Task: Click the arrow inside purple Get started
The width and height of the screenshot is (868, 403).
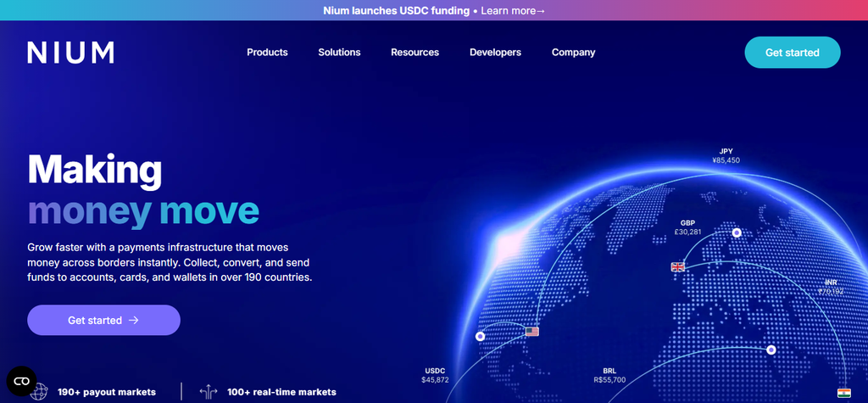Action: (133, 320)
